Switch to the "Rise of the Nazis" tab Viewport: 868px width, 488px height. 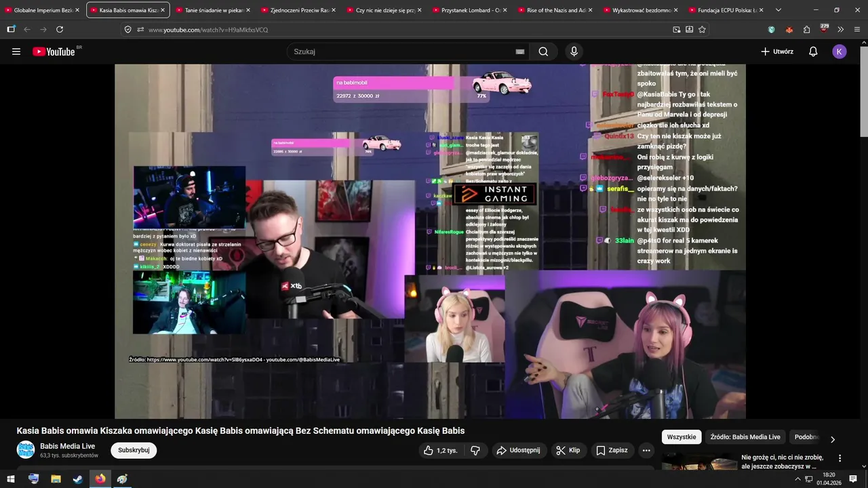tap(556, 10)
